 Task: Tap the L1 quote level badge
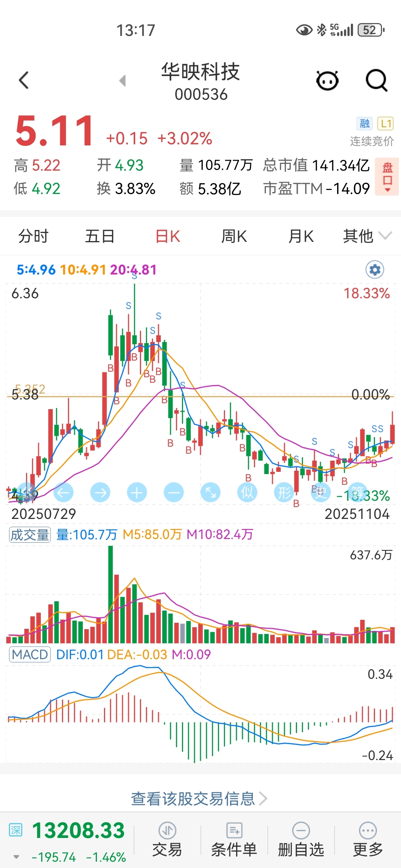point(385,123)
